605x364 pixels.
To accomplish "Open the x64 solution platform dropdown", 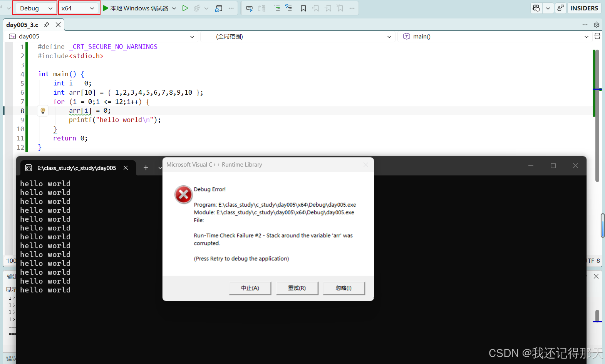I will coord(79,8).
